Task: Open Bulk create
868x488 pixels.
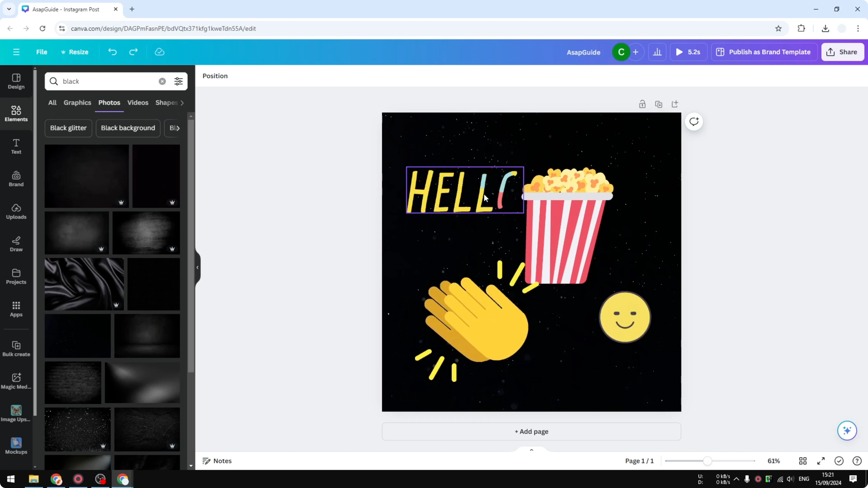Action: click(x=16, y=349)
